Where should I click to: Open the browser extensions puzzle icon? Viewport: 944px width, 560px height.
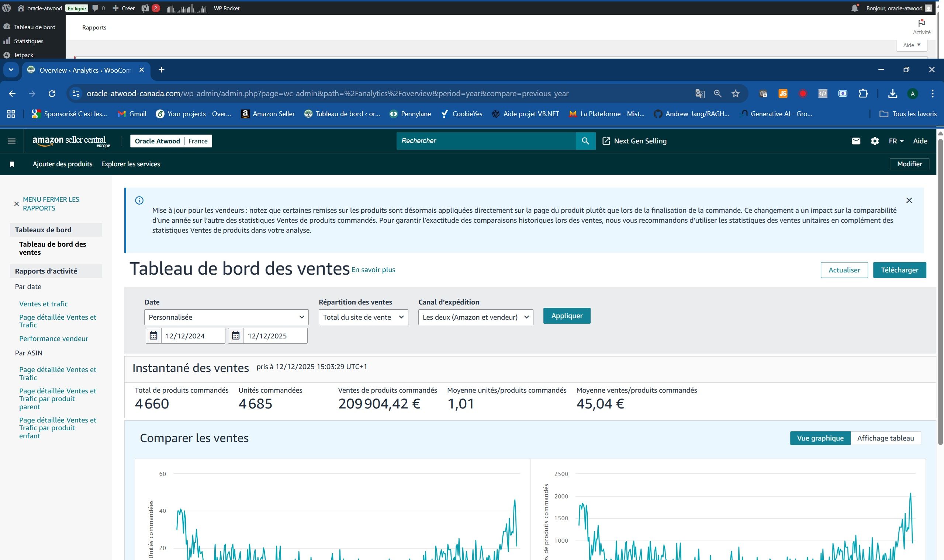pyautogui.click(x=863, y=94)
